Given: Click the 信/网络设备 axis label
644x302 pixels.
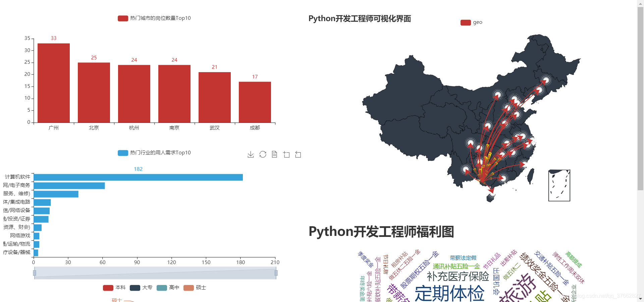Looking at the screenshot, I should [x=17, y=210].
